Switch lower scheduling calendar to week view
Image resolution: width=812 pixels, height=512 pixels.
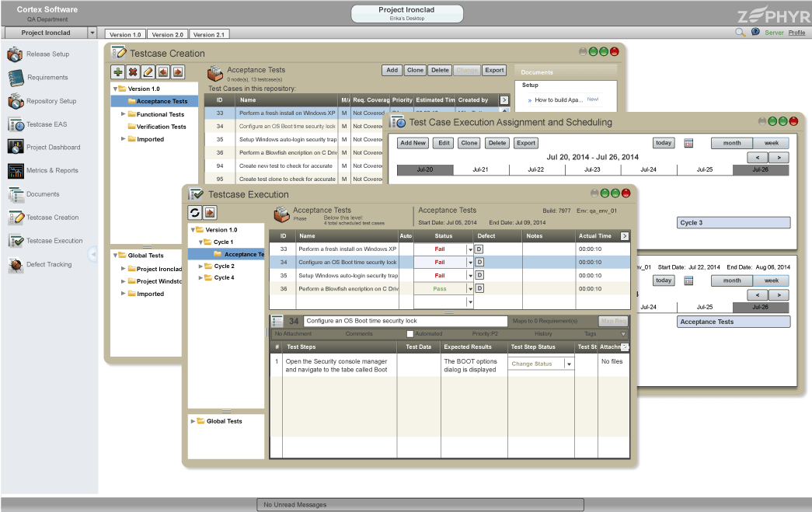[x=771, y=280]
